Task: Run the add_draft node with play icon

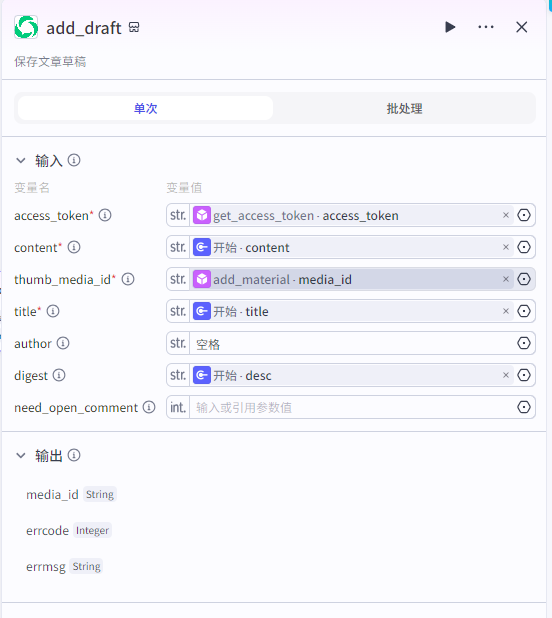Action: coord(450,27)
